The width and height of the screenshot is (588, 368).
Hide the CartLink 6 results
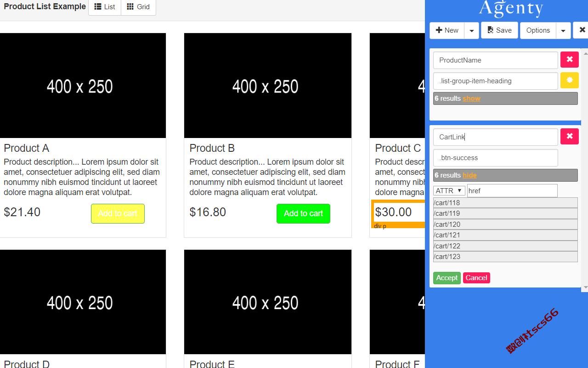[x=469, y=175]
